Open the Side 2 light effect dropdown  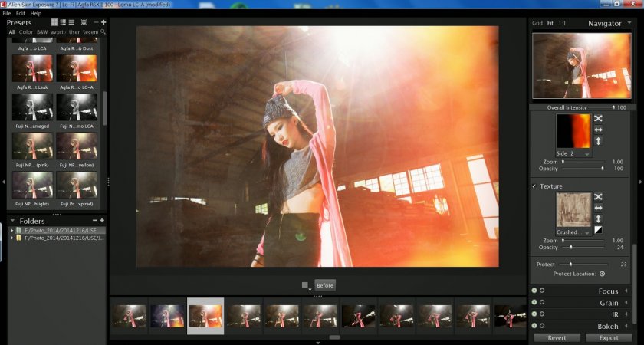573,153
